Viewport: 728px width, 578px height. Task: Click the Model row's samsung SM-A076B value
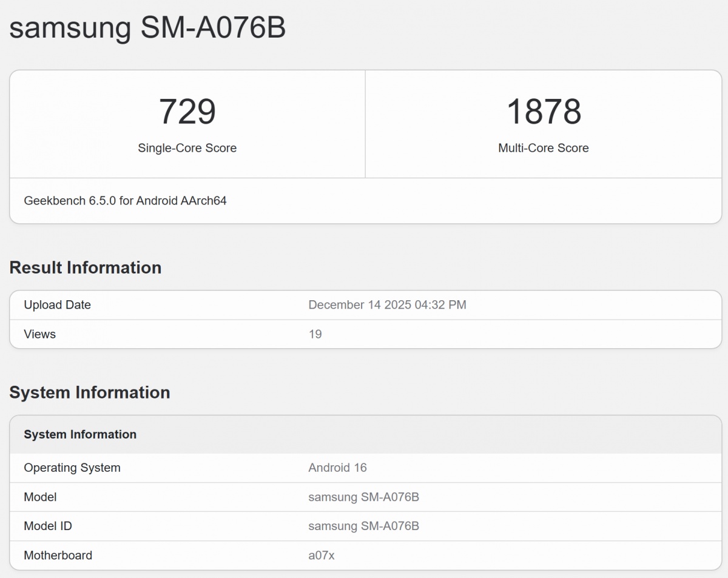click(x=363, y=497)
